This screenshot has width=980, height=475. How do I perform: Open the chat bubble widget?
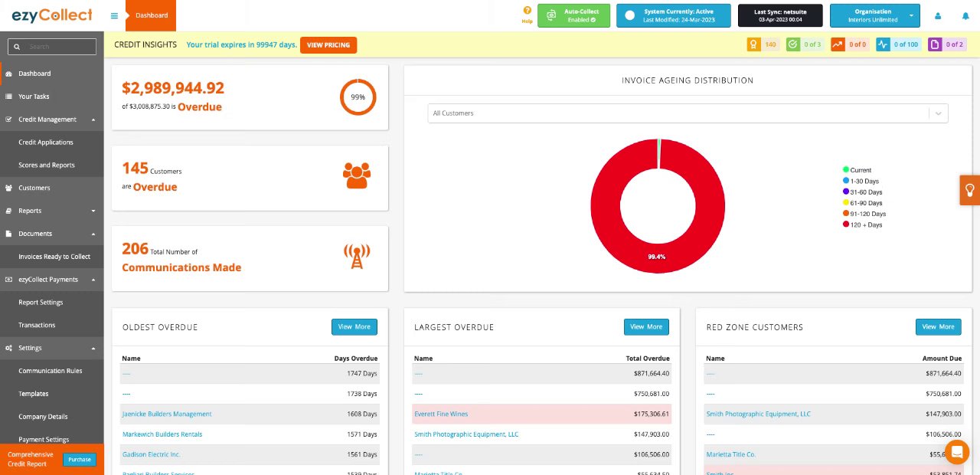coord(956,452)
